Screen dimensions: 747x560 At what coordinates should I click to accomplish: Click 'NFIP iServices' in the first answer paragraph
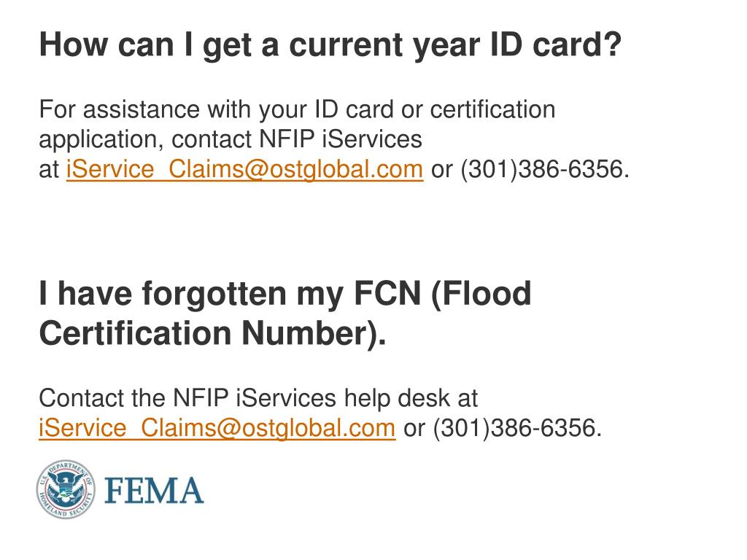point(341,139)
